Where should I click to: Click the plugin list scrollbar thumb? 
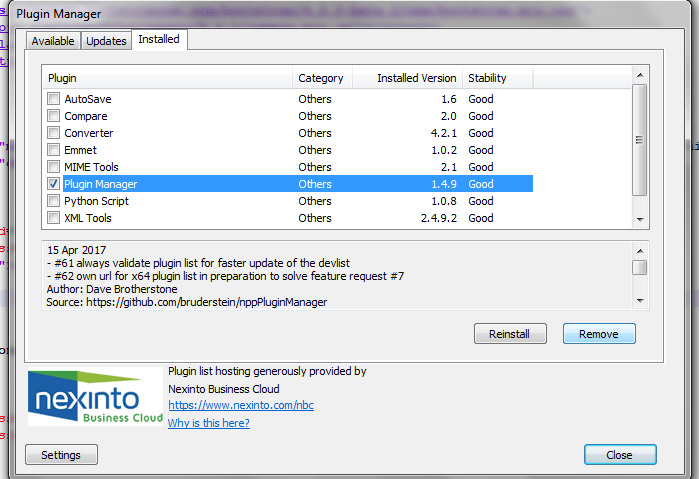pos(640,140)
